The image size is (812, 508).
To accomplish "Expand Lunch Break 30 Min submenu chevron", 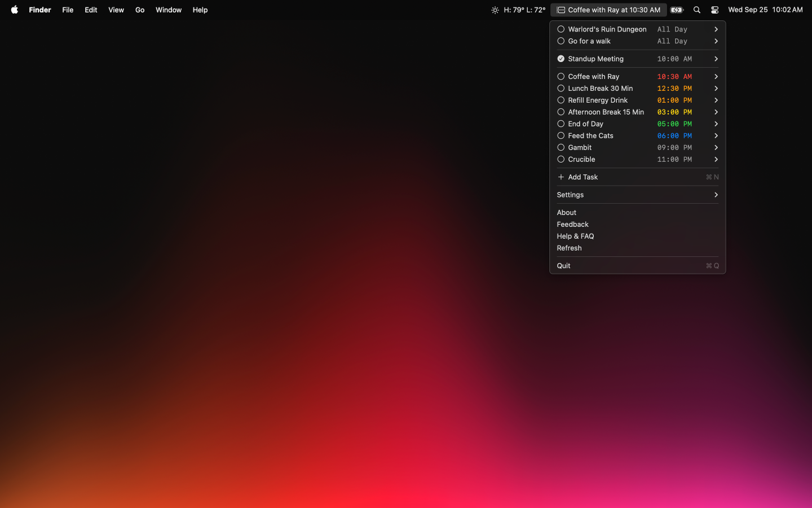I will pyautogui.click(x=716, y=89).
